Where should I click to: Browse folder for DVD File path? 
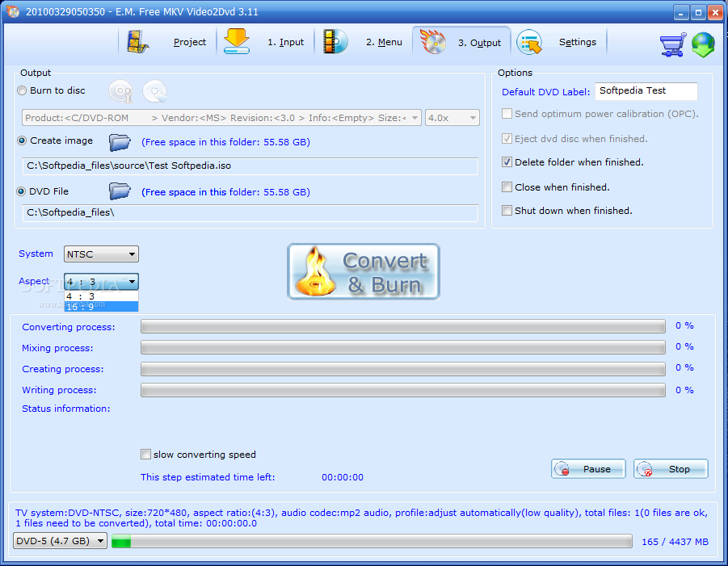(x=120, y=191)
